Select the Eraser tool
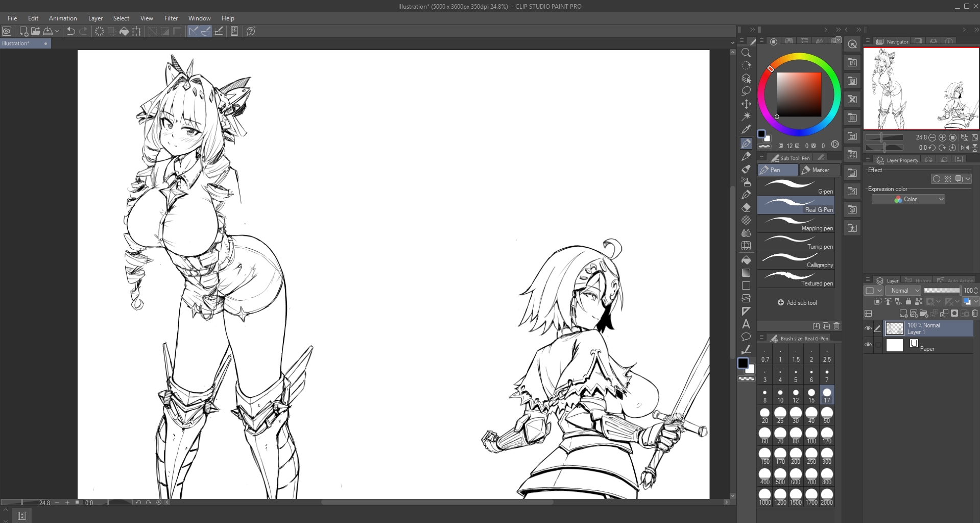Viewport: 980px width, 523px height. click(746, 207)
